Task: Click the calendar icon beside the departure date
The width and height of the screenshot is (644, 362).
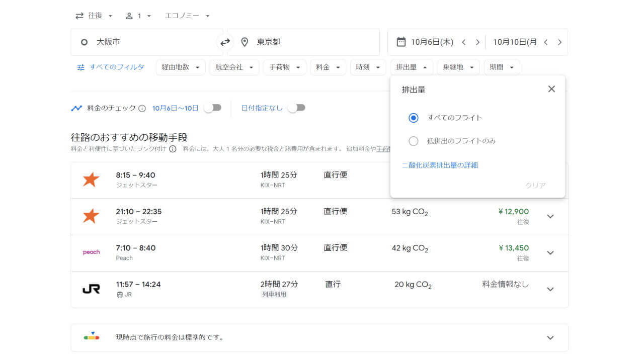Action: coord(400,42)
